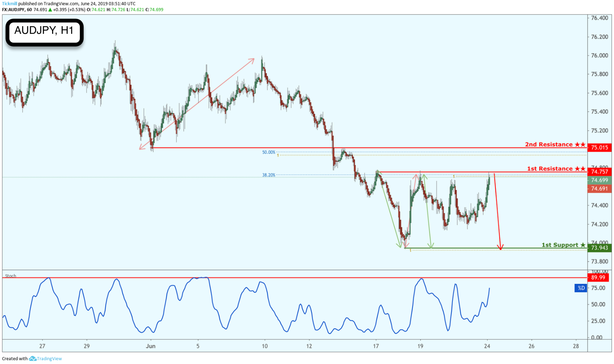Click the 50.00% Fibonacci level label
This screenshot has height=364, width=614.
[269, 152]
